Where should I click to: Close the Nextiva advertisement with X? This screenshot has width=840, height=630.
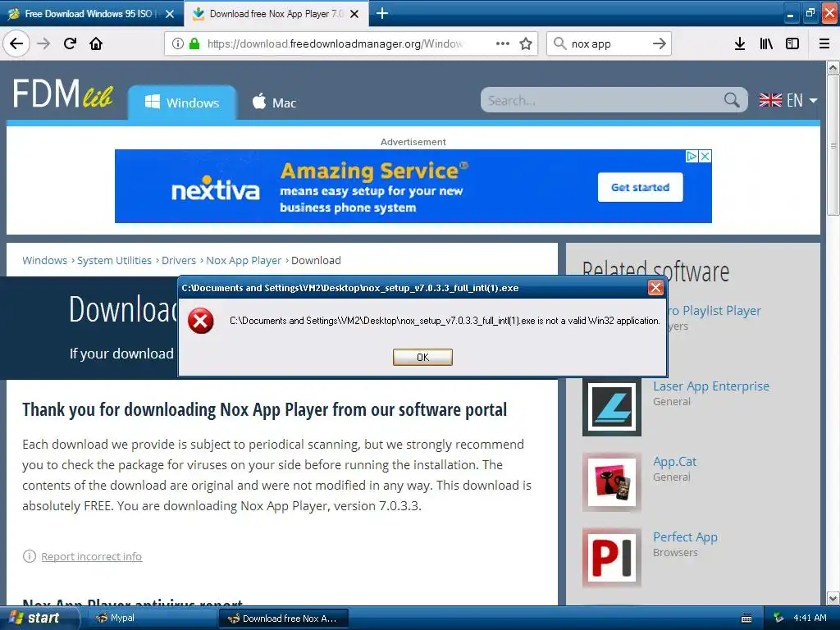705,156
